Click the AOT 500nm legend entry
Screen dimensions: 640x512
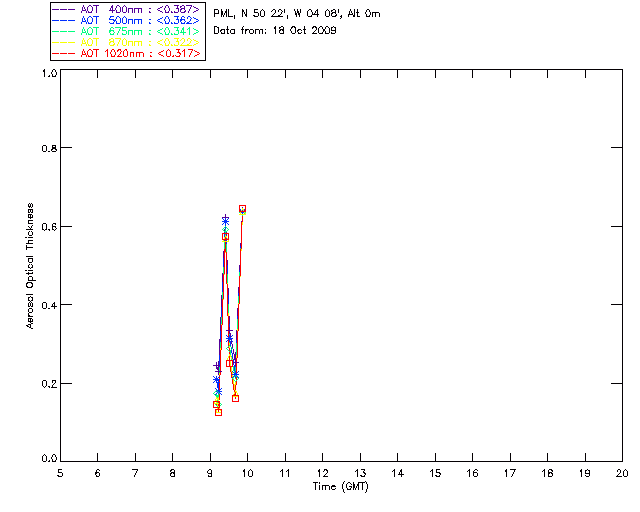[x=126, y=20]
